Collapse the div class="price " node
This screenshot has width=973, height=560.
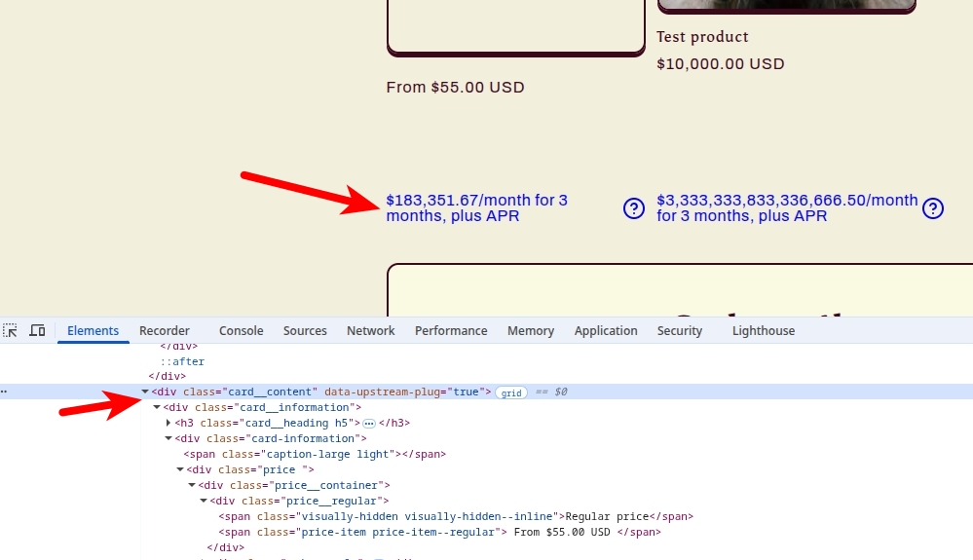(x=180, y=469)
